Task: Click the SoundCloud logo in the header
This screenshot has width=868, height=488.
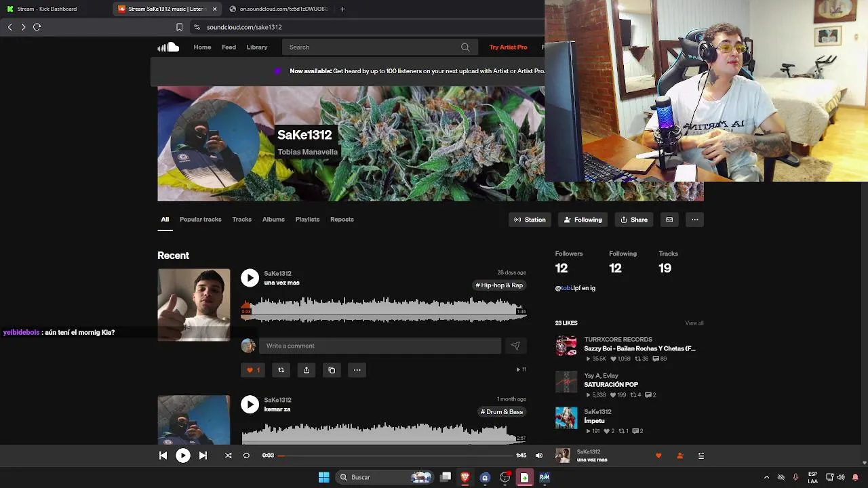Action: tap(168, 47)
